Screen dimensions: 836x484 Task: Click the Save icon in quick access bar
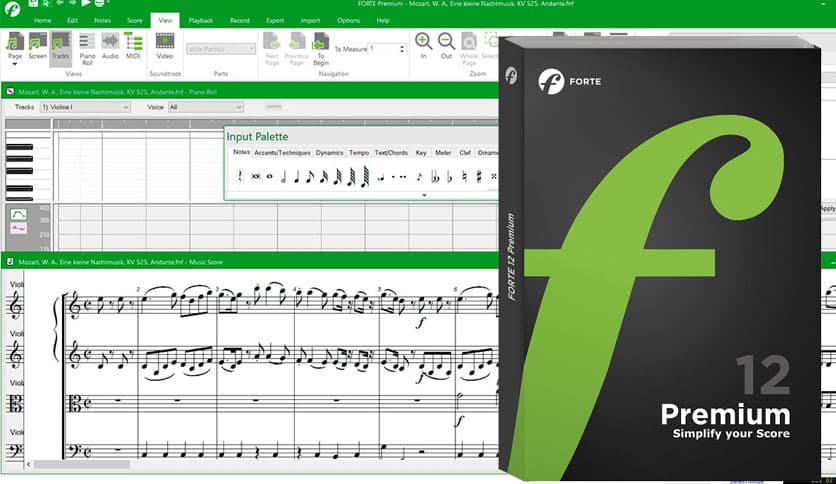click(33, 3)
